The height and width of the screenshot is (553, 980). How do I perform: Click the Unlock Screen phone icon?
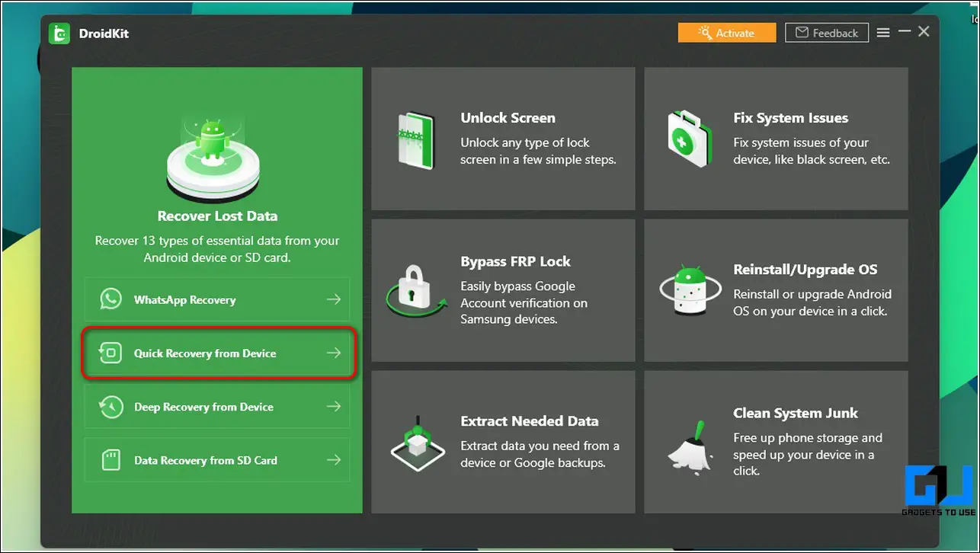pyautogui.click(x=416, y=139)
